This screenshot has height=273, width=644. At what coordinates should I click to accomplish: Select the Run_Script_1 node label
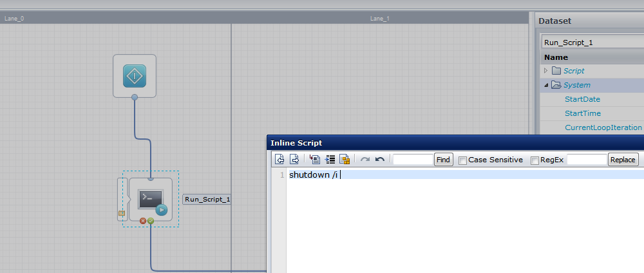click(x=207, y=200)
